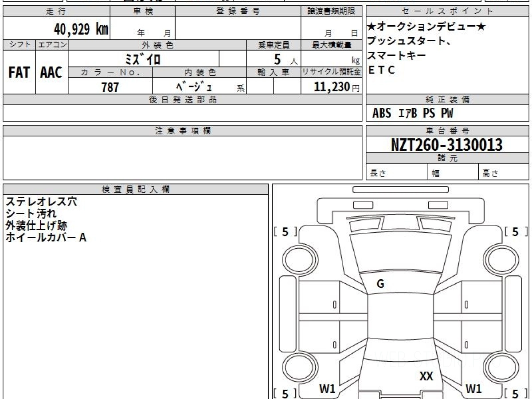Select the recycle deposit 11,230円

coord(336,86)
